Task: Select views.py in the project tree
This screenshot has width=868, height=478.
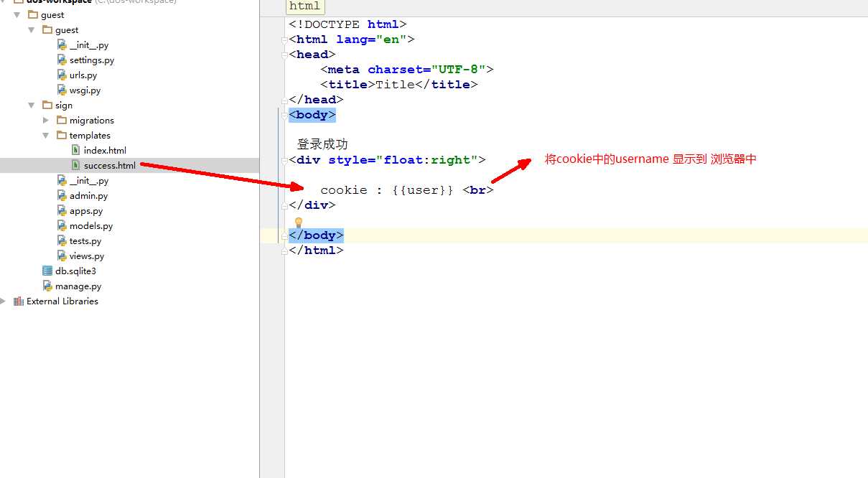Action: pos(87,256)
